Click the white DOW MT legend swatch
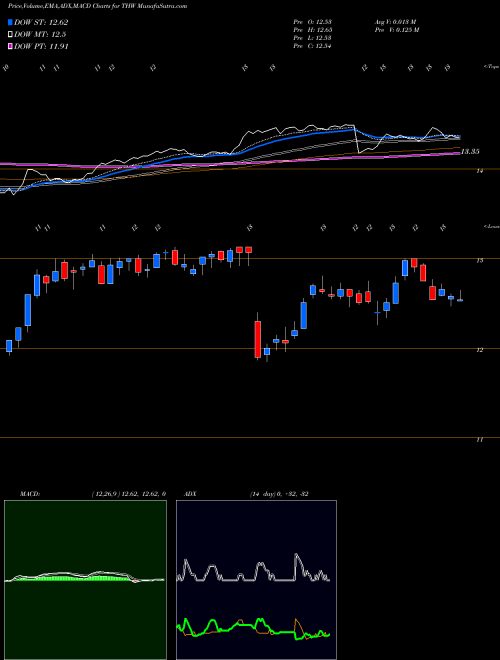 click(x=10, y=35)
